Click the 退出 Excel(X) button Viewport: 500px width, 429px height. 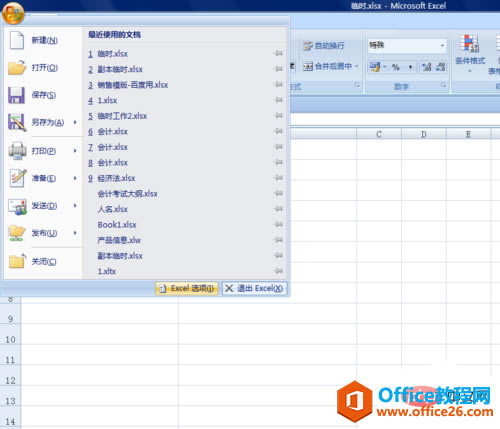coord(255,288)
